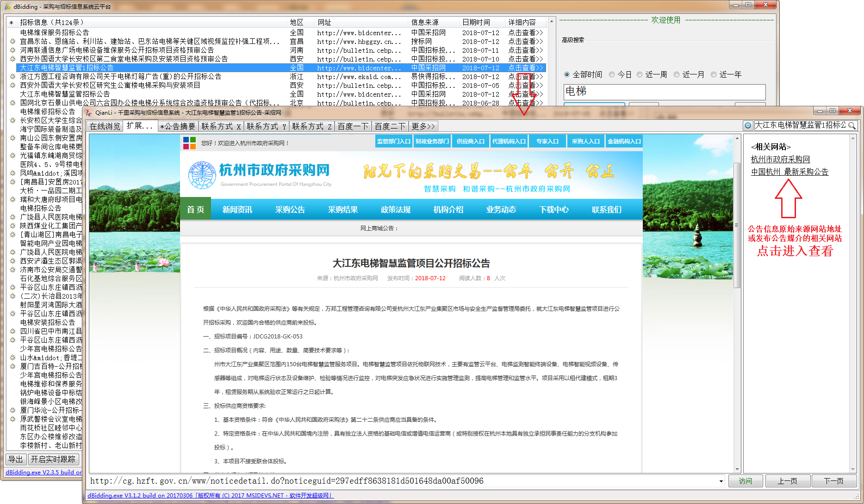Click the marker icon beside the 河南联通信息广场 row
Screen dimensions: 864x504
(x=12, y=50)
